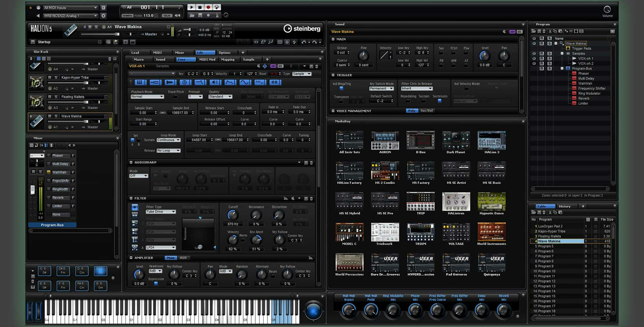This screenshot has width=644, height=327.
Task: Click the TEMPO button in transport
Action: tap(127, 15)
